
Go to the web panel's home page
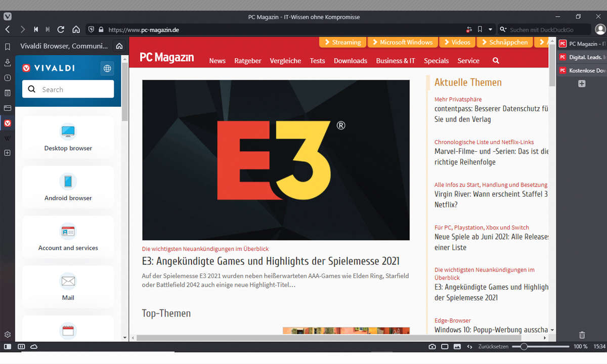[x=119, y=46]
